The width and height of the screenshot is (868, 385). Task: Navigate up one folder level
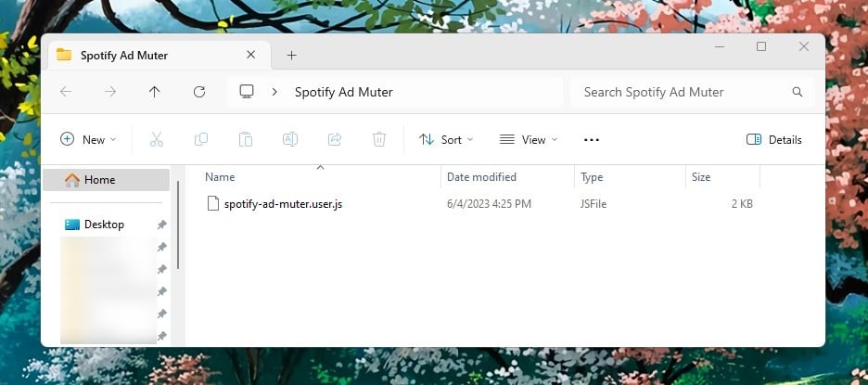tap(155, 92)
